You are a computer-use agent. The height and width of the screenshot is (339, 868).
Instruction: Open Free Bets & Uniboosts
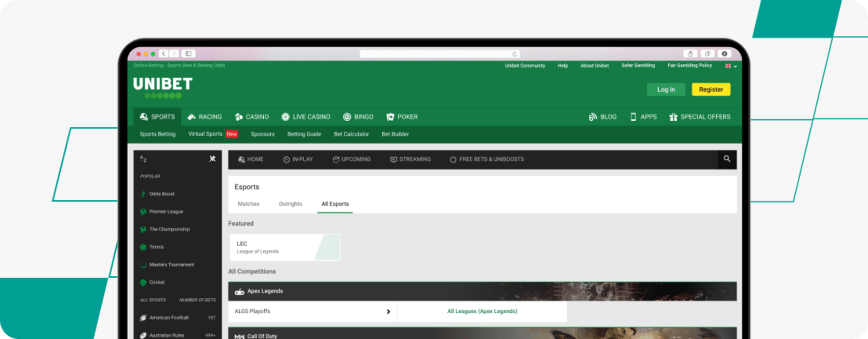click(x=487, y=159)
